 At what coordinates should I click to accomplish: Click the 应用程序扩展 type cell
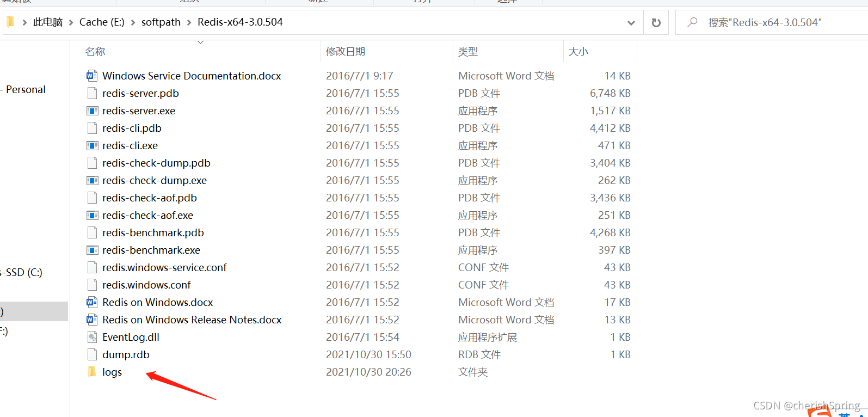[x=488, y=337]
